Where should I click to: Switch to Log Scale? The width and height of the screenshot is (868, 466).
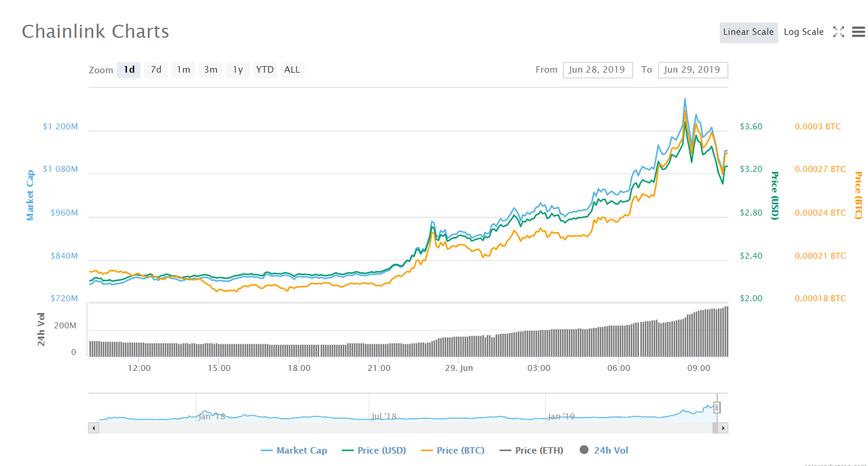click(804, 32)
